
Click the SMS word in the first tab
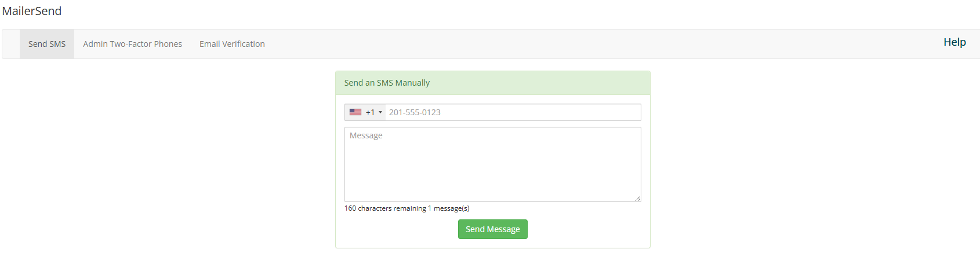[57, 44]
